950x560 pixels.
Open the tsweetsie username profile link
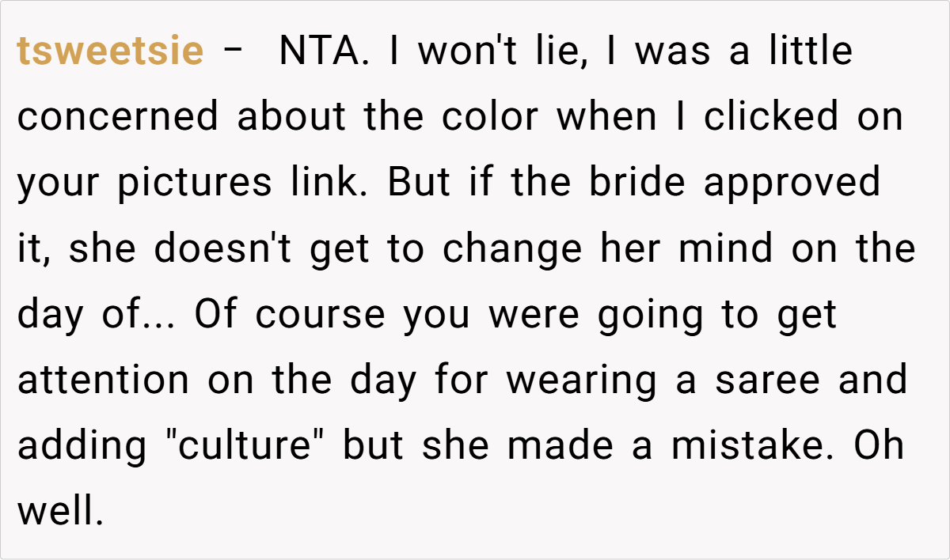pyautogui.click(x=110, y=52)
